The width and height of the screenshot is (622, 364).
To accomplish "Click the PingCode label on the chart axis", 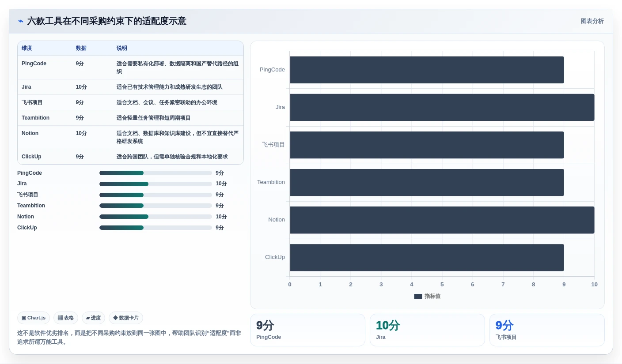I will click(x=272, y=70).
